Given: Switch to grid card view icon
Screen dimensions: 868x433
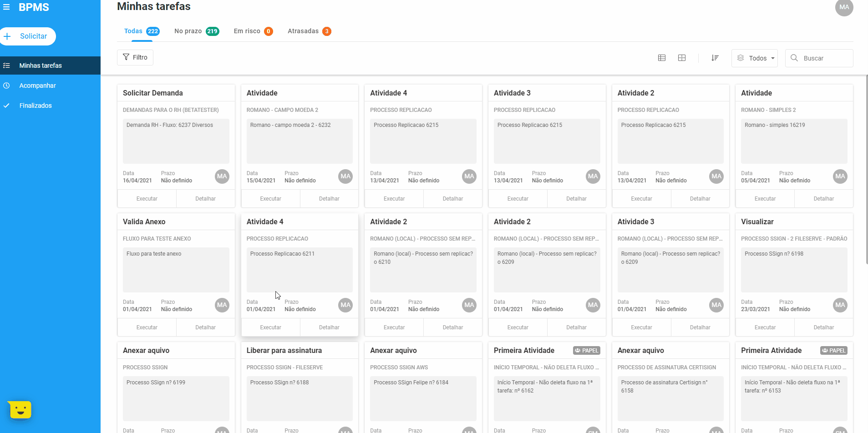Looking at the screenshot, I should pos(682,58).
